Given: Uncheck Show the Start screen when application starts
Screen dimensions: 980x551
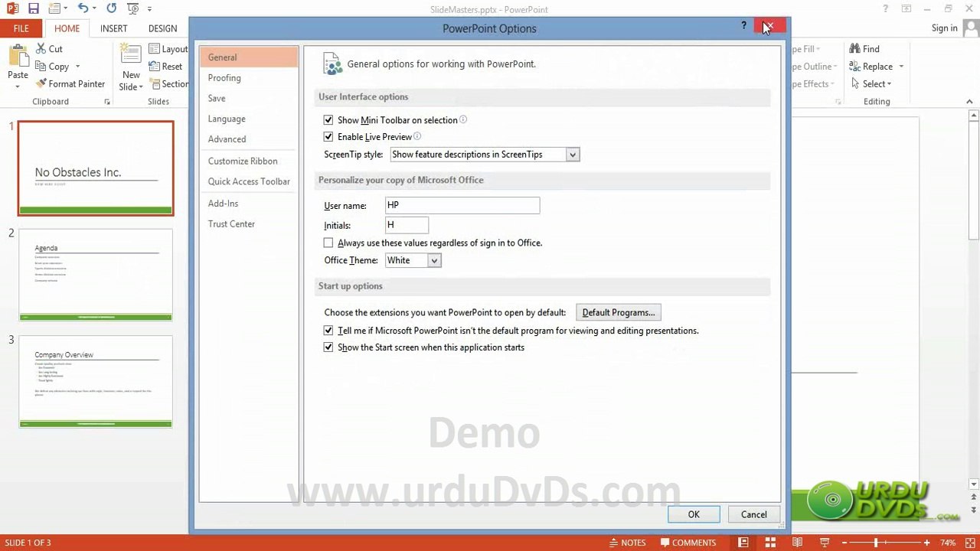Looking at the screenshot, I should 328,347.
